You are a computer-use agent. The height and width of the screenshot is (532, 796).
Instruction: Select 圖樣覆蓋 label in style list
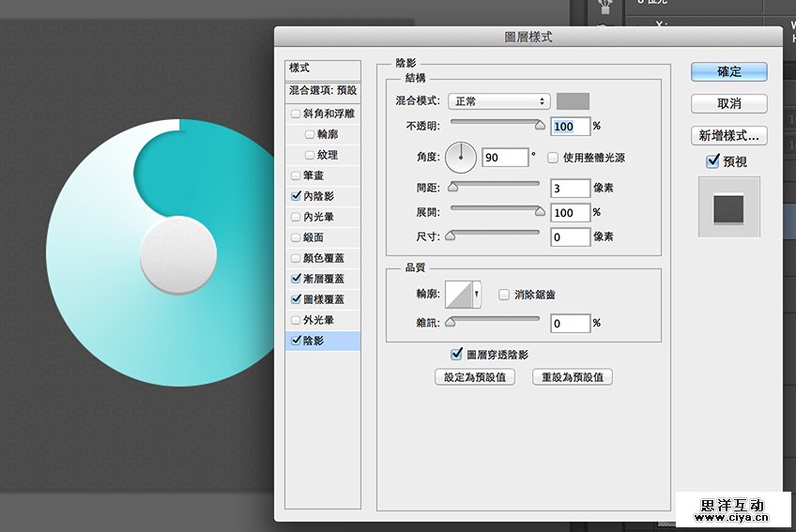(x=324, y=299)
